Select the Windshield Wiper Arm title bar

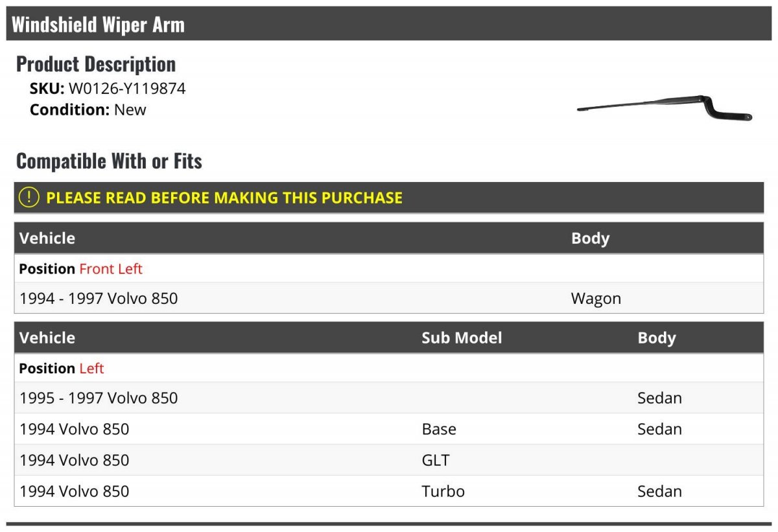coord(389,24)
